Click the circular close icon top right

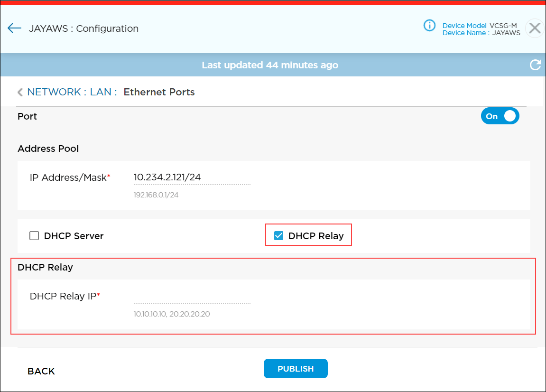[535, 28]
